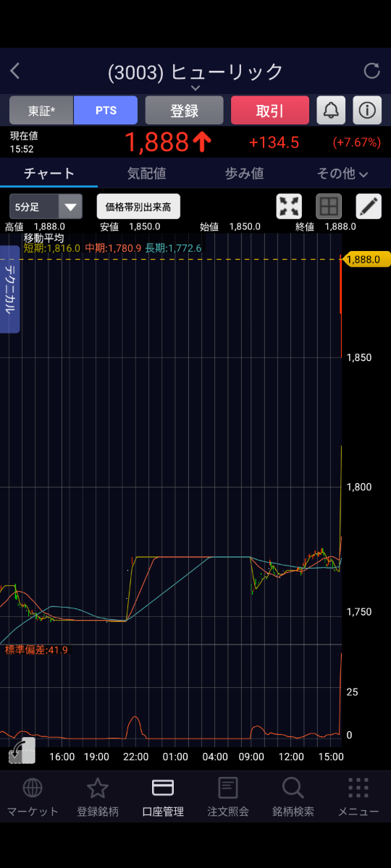Tap the red 取引 button
The width and height of the screenshot is (391, 868).
coord(270,111)
